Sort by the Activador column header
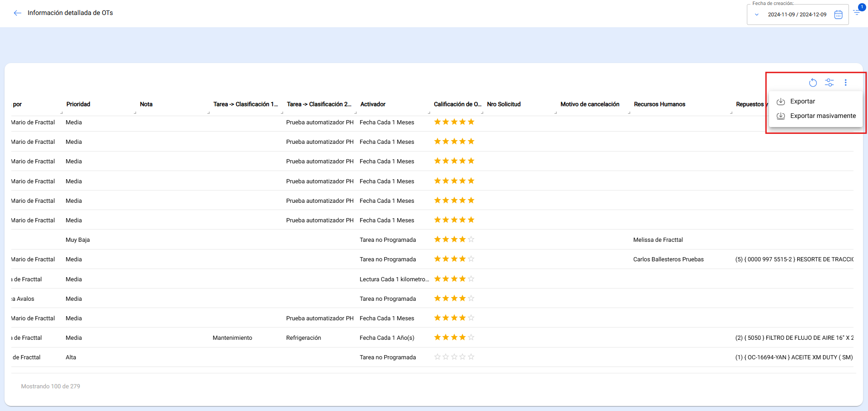868x411 pixels. click(x=373, y=104)
